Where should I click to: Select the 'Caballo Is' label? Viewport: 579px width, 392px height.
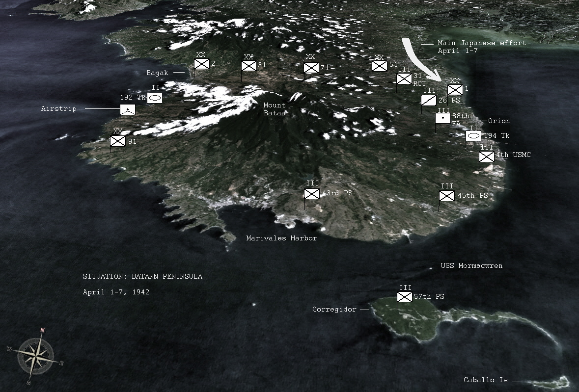coord(486,380)
